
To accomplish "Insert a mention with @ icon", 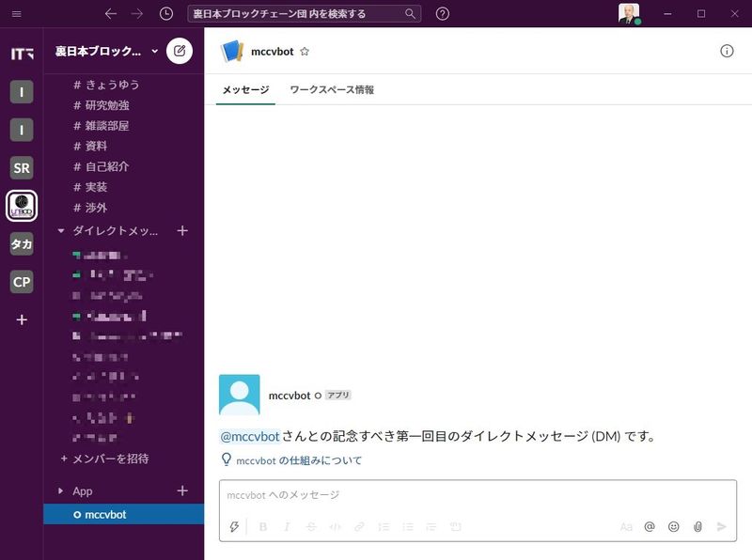I will tap(650, 527).
